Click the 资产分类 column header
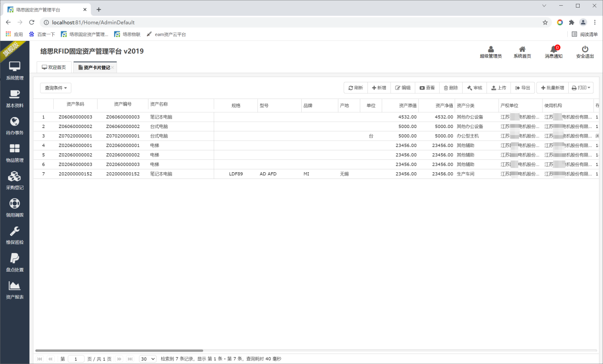This screenshot has width=603, height=364. coord(476,106)
